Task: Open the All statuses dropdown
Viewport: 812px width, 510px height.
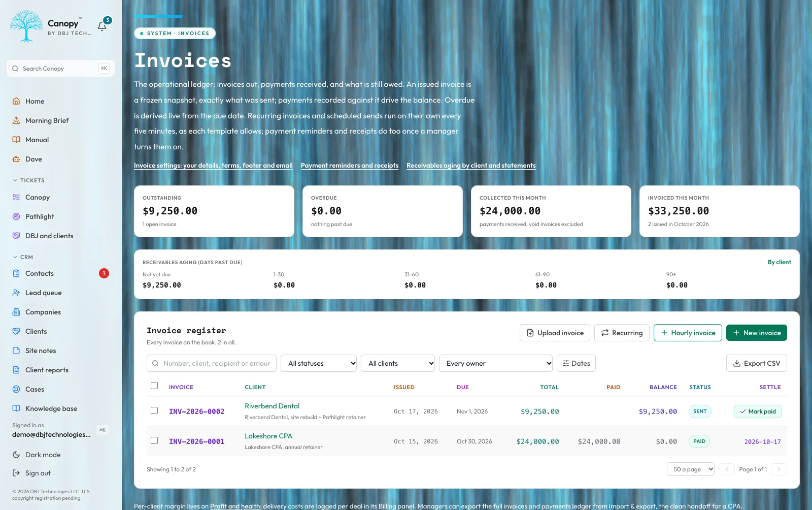Action: [319, 363]
